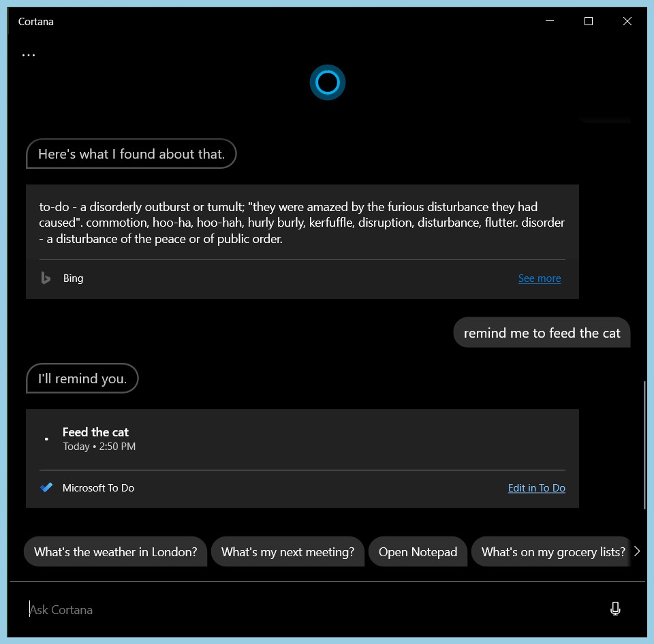
Task: Click the conversation vertical scrollbar
Action: pyautogui.click(x=645, y=445)
